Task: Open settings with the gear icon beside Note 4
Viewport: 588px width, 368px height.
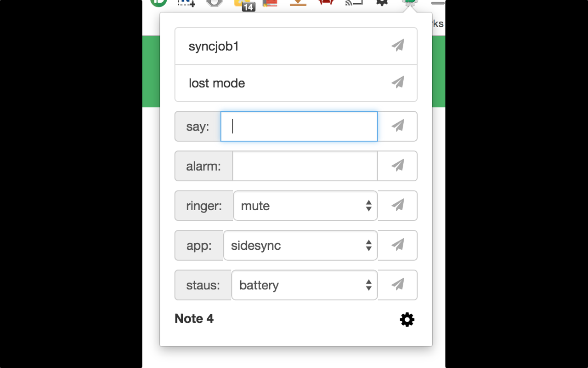Action: (x=407, y=319)
